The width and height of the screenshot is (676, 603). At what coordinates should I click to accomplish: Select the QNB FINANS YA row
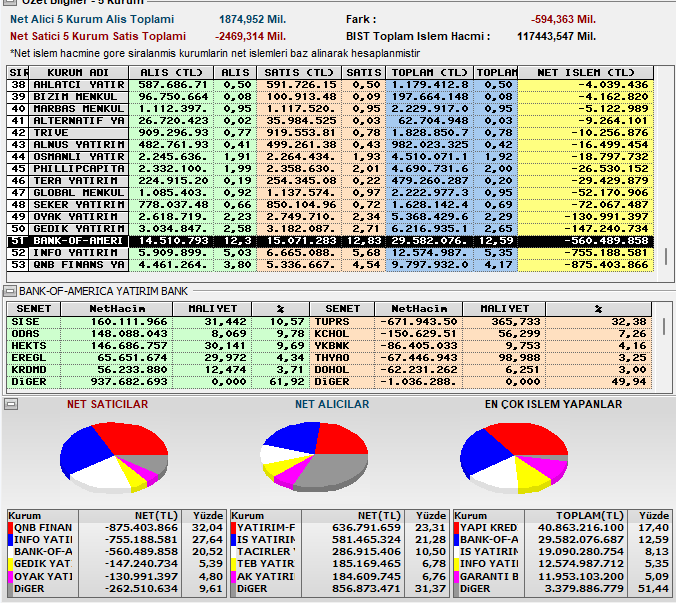[x=330, y=265]
